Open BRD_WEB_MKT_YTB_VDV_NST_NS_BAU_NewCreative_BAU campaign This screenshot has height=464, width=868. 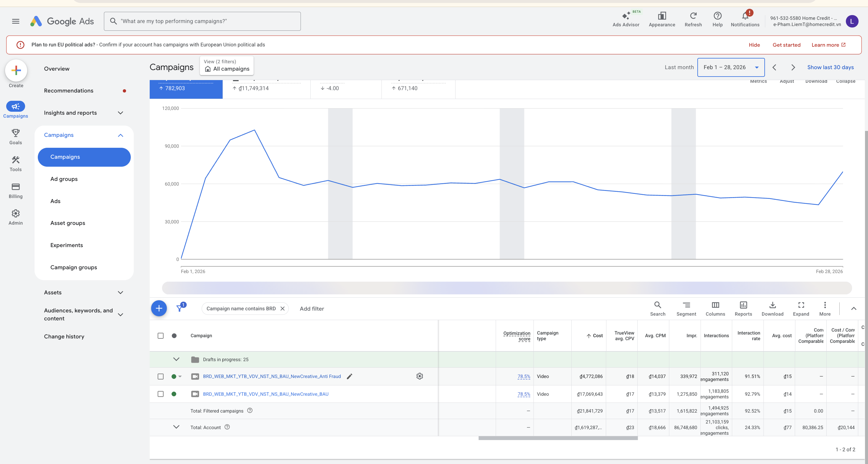[x=265, y=394]
